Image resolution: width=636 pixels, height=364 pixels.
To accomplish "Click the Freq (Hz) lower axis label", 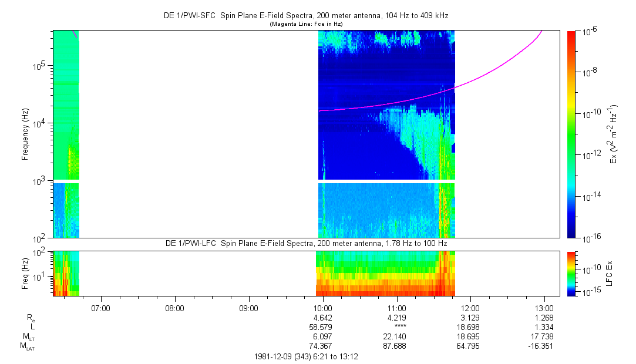I will 25,273.
